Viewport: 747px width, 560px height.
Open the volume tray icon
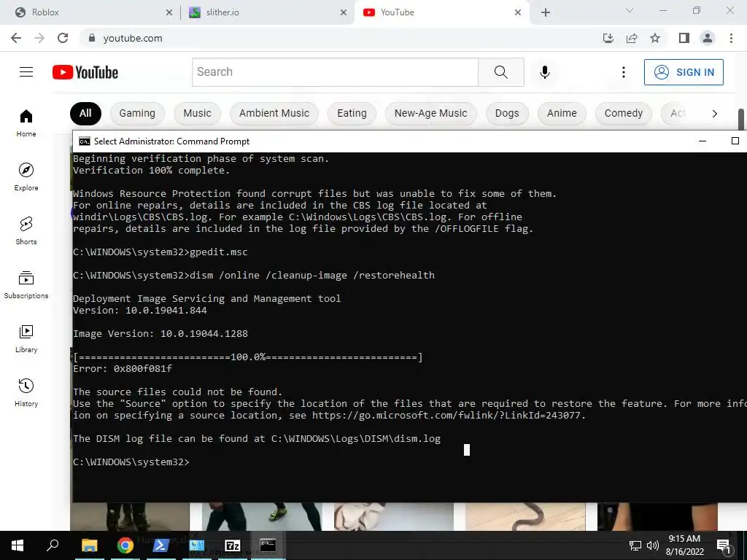653,545
